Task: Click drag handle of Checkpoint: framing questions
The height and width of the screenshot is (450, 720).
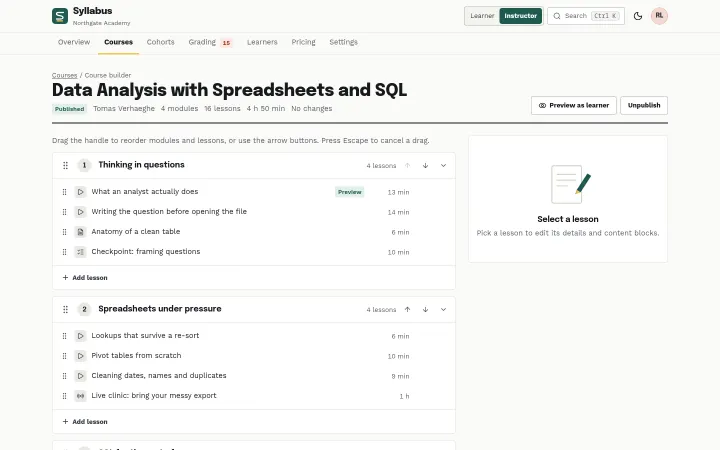Action: [x=64, y=252]
